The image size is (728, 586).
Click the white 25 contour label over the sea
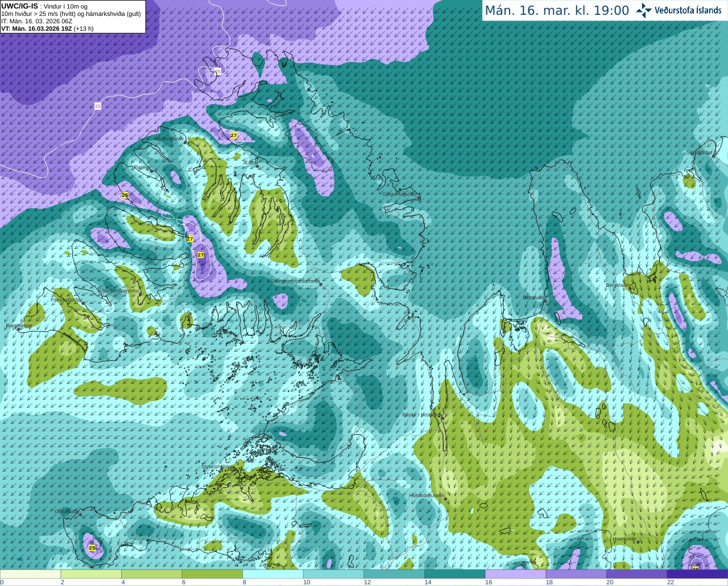(x=98, y=106)
